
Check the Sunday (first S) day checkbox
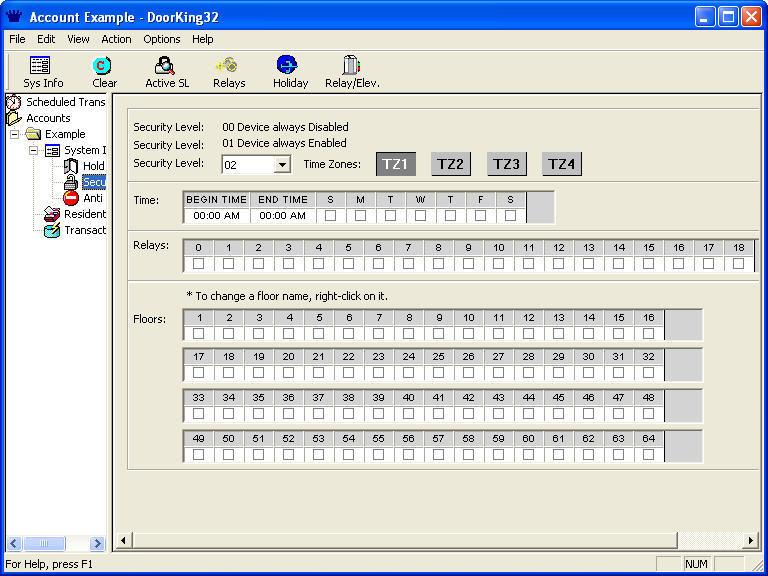click(331, 216)
